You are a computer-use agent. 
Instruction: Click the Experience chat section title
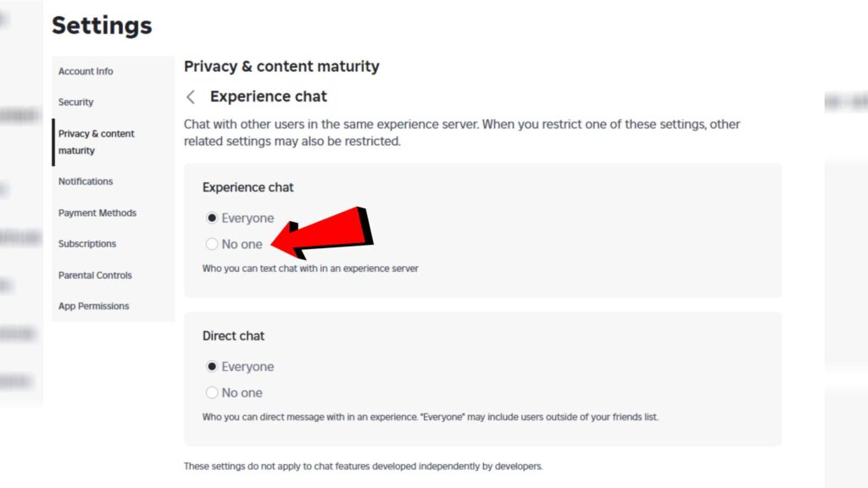[248, 187]
